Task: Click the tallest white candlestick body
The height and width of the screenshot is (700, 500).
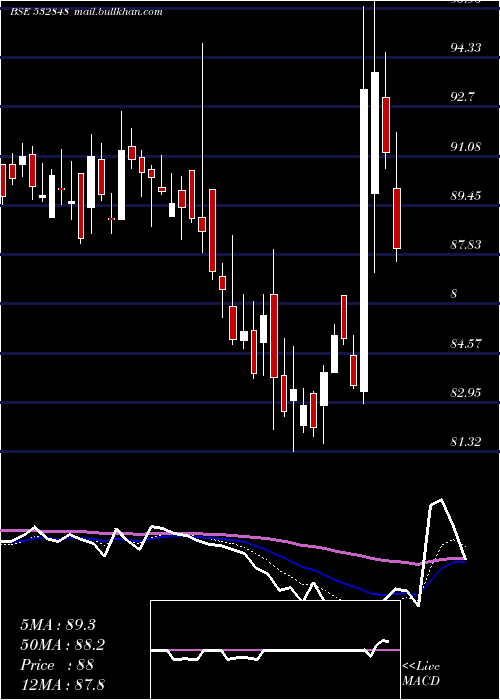Action: pos(364,241)
